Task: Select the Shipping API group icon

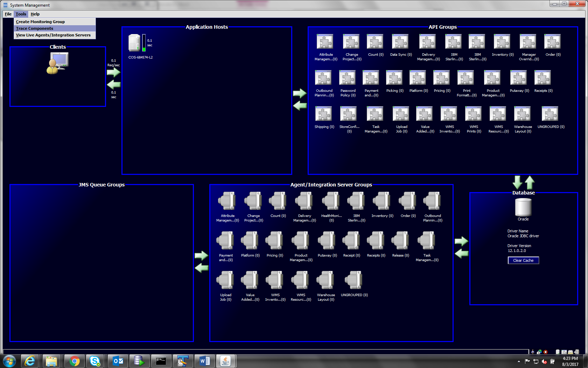Action: (324, 114)
